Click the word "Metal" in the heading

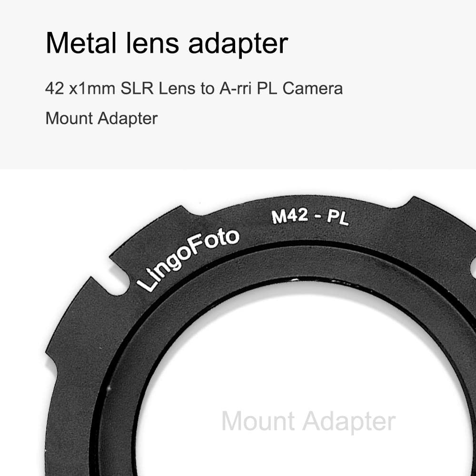click(81, 43)
